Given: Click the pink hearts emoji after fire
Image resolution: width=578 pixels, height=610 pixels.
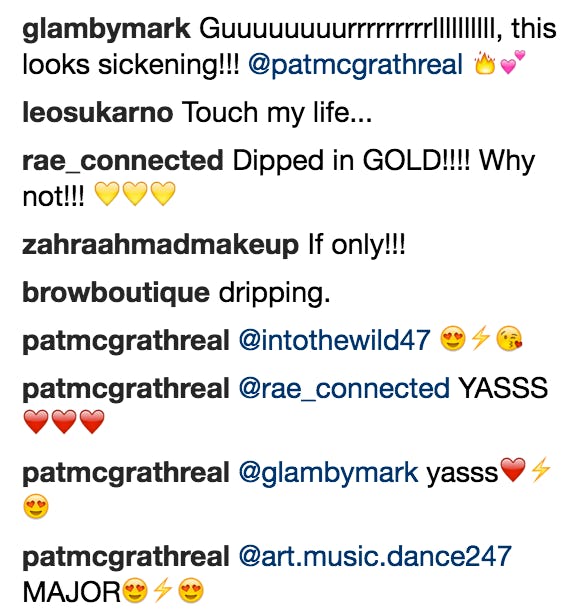Looking at the screenshot, I should tap(512, 61).
